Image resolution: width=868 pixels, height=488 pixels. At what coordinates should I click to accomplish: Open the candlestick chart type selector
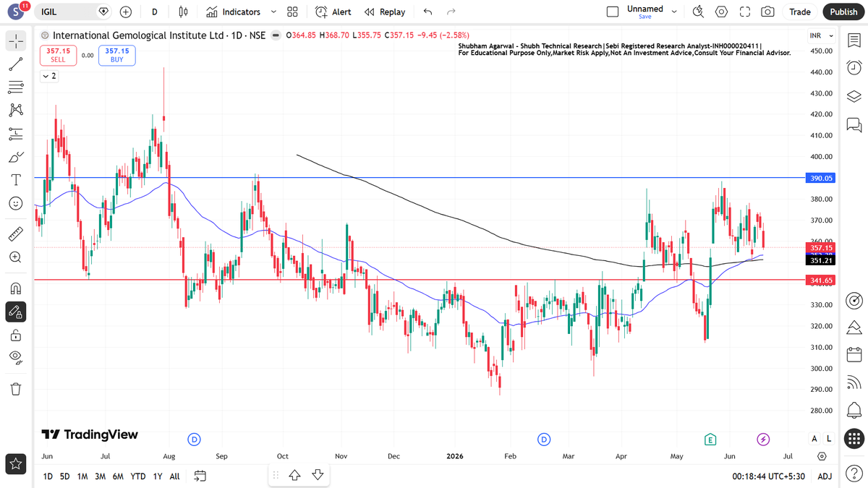182,12
